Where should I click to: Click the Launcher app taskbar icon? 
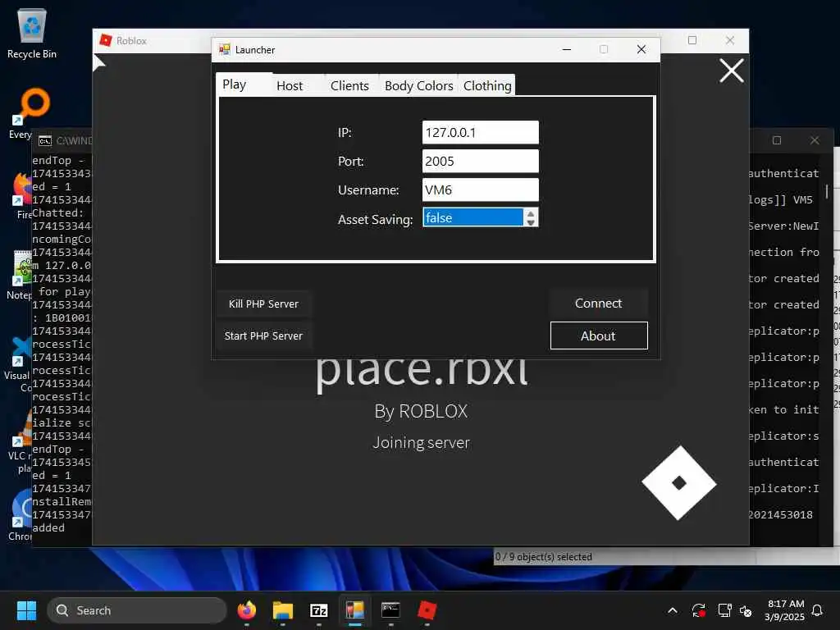[x=354, y=610]
